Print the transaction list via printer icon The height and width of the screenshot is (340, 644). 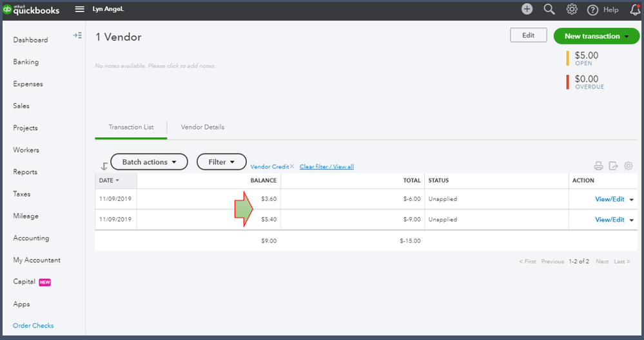click(598, 165)
